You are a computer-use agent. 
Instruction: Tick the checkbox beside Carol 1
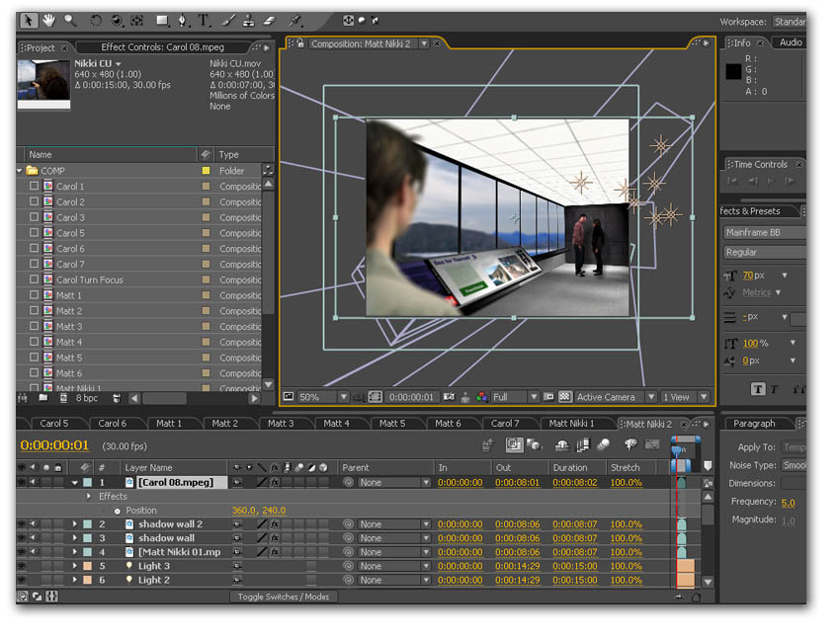(35, 186)
